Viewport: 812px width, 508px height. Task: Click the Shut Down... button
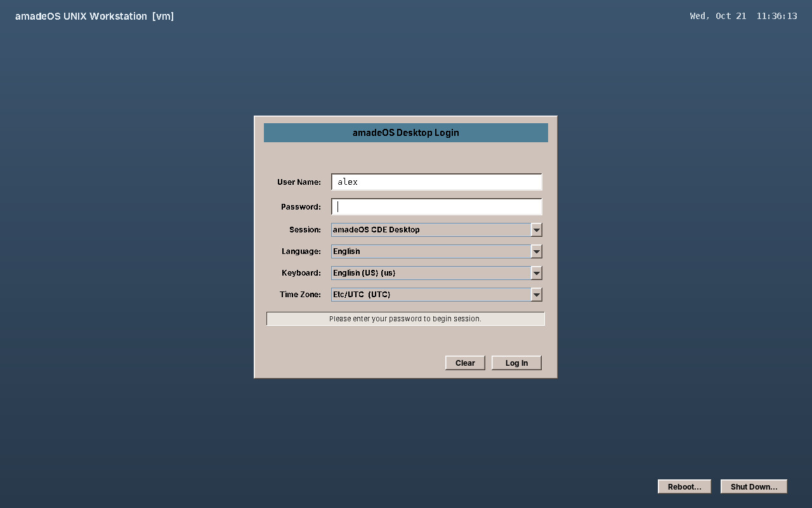[754, 487]
